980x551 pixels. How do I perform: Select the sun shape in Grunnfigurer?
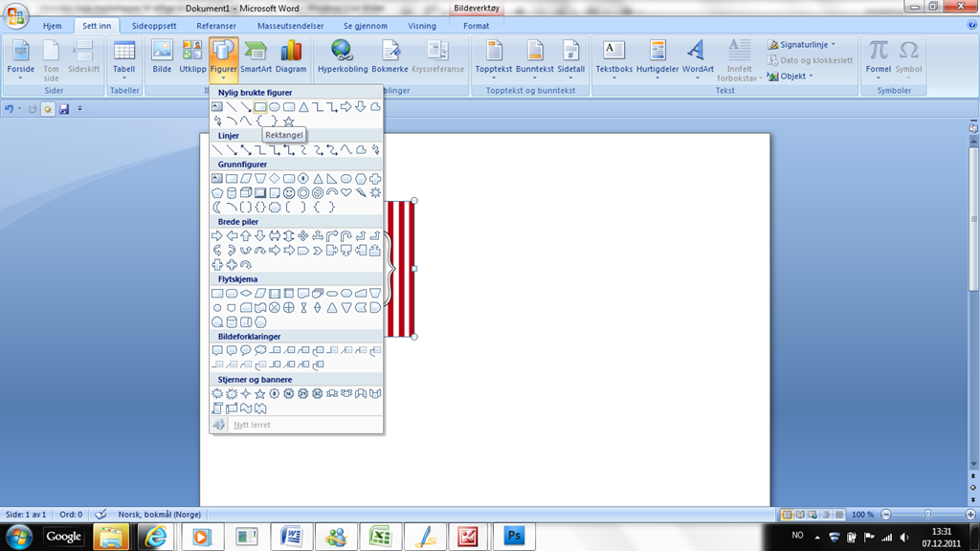tap(375, 193)
